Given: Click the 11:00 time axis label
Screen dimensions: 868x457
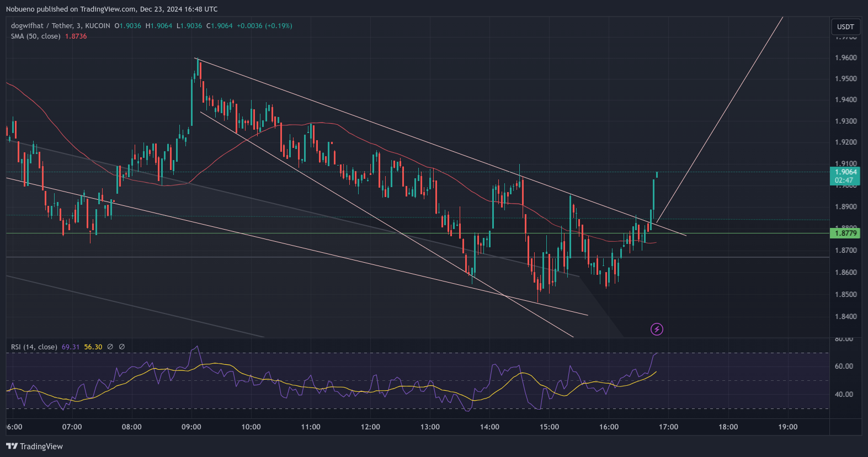Looking at the screenshot, I should pyautogui.click(x=311, y=427).
